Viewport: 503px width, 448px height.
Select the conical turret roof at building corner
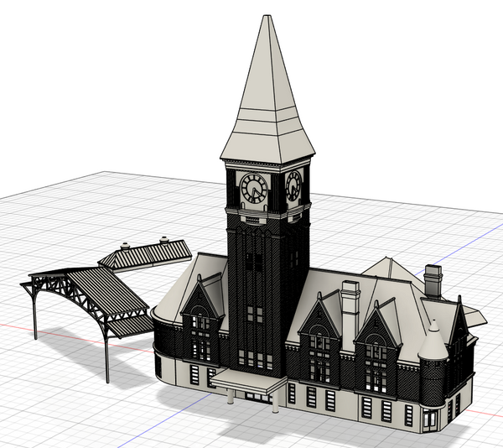point(433,340)
